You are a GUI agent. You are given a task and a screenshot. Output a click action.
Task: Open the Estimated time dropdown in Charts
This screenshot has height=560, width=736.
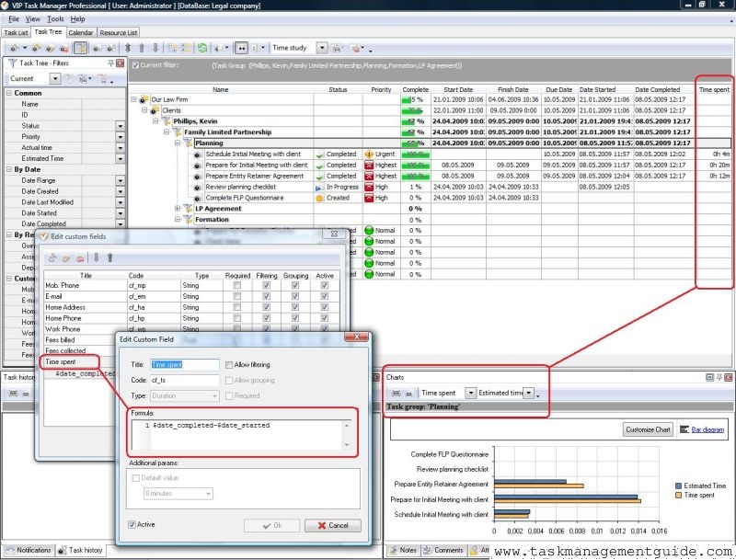[x=528, y=393]
